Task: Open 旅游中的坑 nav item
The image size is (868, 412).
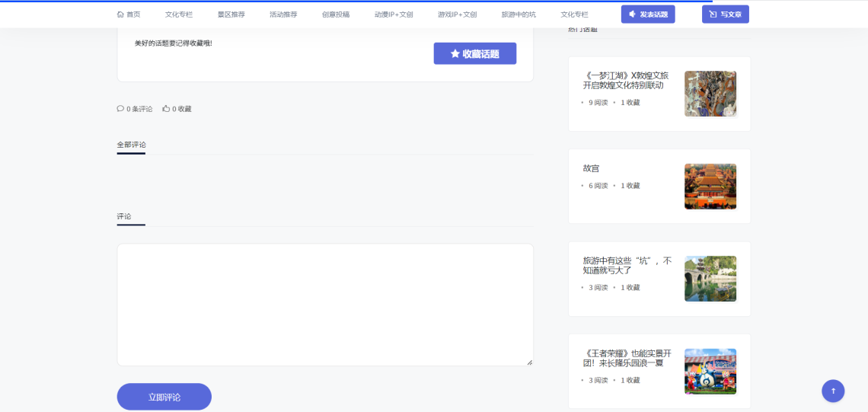Action: pyautogui.click(x=519, y=14)
